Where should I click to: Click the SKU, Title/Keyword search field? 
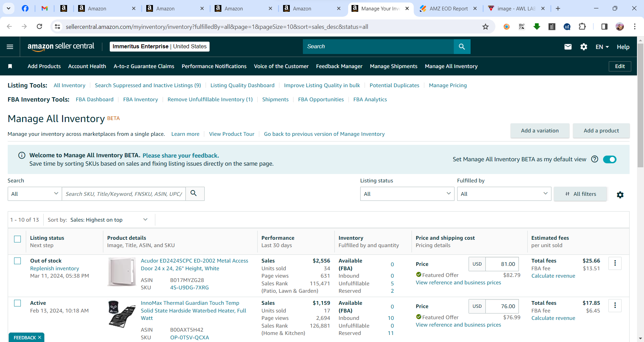[x=124, y=194]
